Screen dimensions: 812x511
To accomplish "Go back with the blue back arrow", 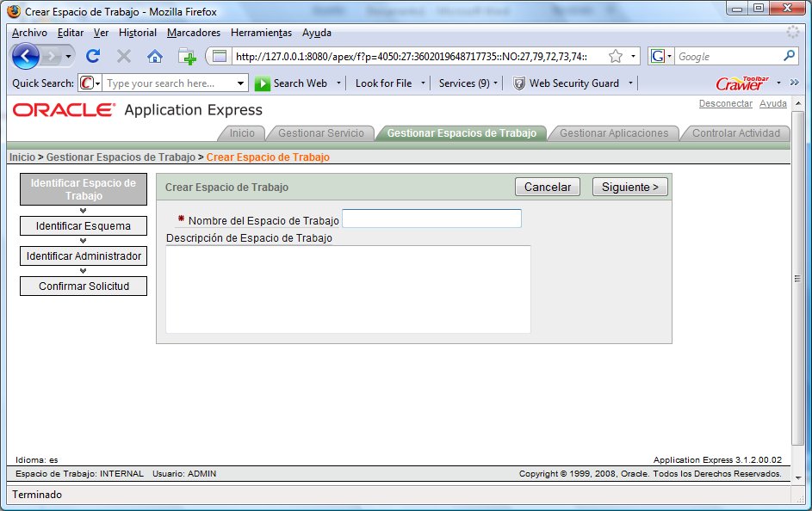I will click(x=25, y=56).
